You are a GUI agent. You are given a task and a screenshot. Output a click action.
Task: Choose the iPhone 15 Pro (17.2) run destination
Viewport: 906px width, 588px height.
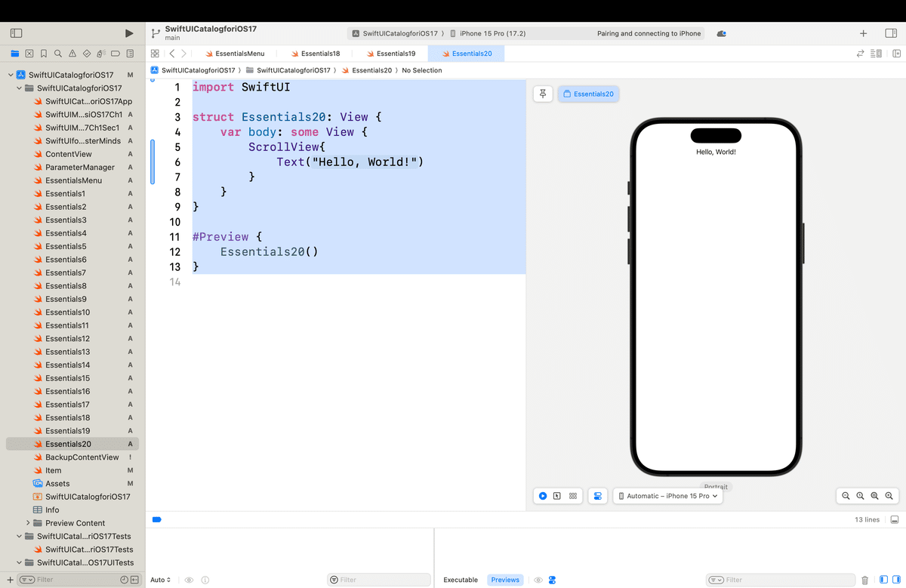click(x=488, y=33)
